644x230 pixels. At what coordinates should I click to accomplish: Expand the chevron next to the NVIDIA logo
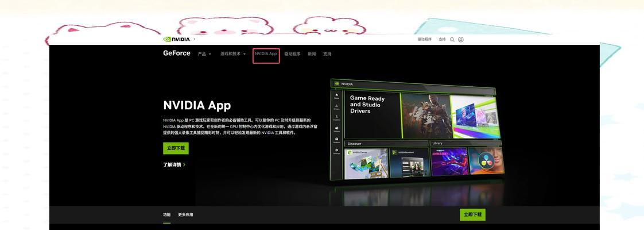tap(194, 39)
